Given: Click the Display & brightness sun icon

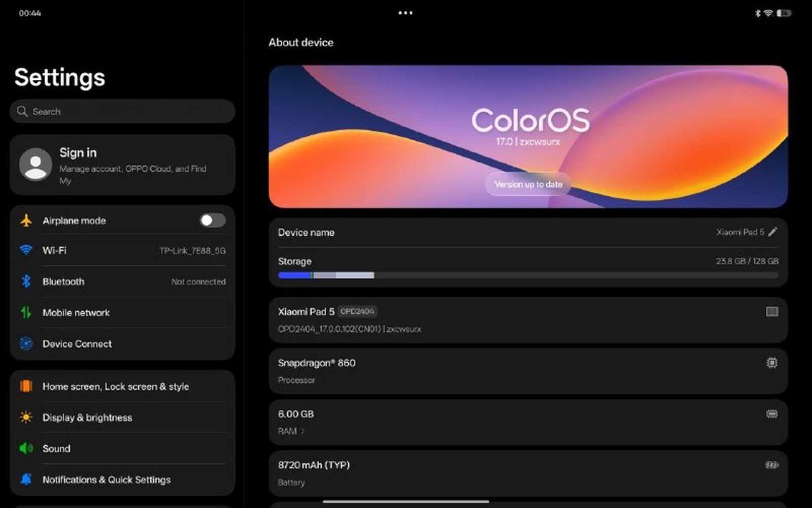Looking at the screenshot, I should (x=26, y=417).
